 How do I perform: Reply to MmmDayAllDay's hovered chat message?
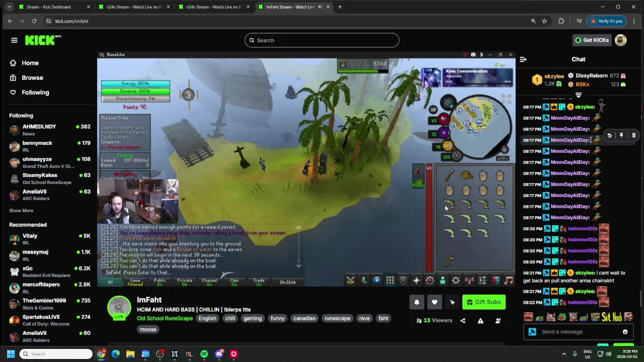coord(609,135)
